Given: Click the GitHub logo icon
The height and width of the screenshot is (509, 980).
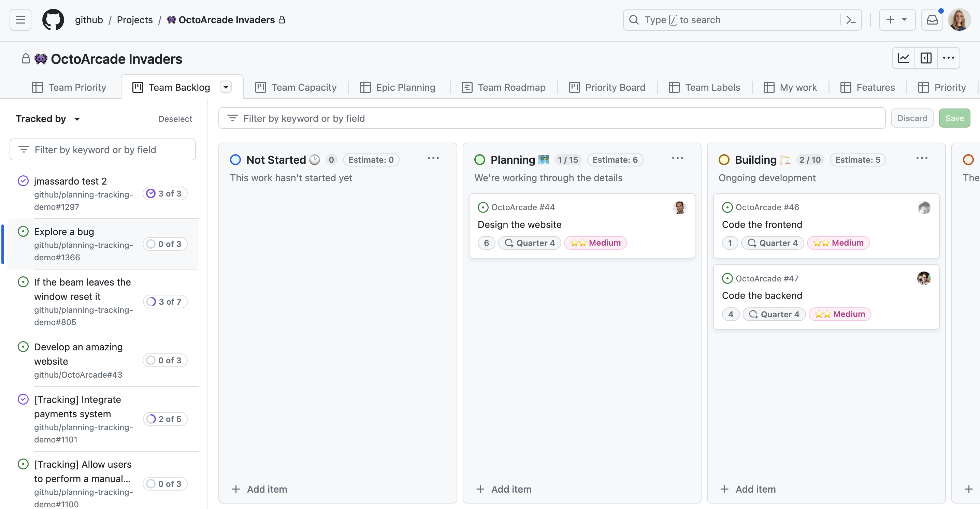Looking at the screenshot, I should 53,20.
